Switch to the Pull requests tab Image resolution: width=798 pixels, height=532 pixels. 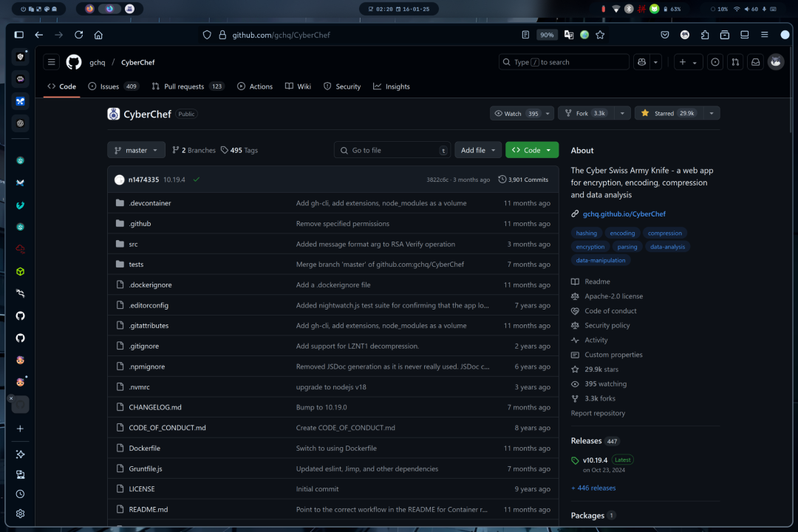tap(188, 86)
